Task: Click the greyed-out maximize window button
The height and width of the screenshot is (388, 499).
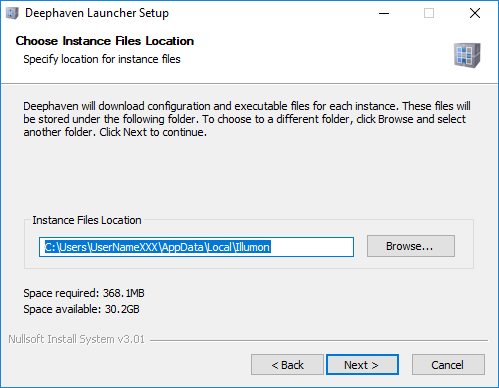Action: click(x=429, y=13)
